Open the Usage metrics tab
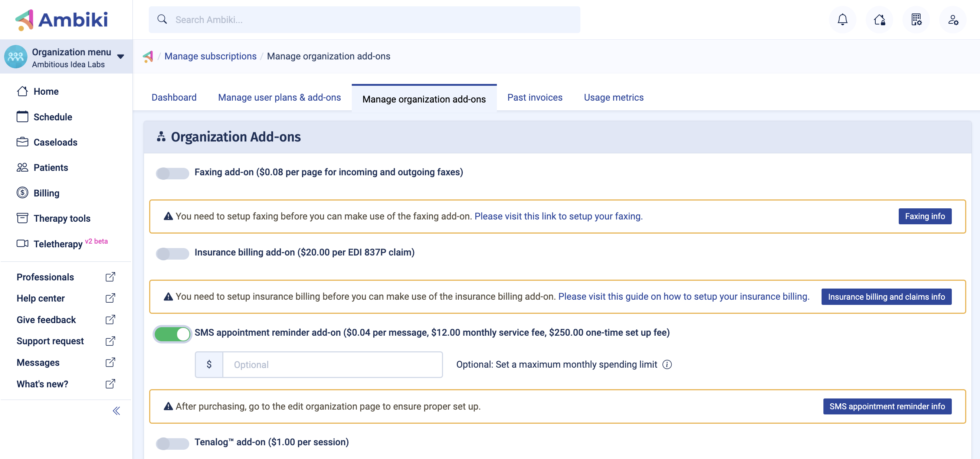The height and width of the screenshot is (459, 980). pyautogui.click(x=613, y=97)
